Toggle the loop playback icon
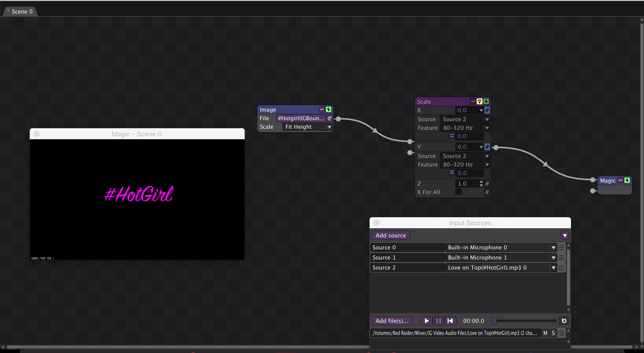 tap(564, 321)
